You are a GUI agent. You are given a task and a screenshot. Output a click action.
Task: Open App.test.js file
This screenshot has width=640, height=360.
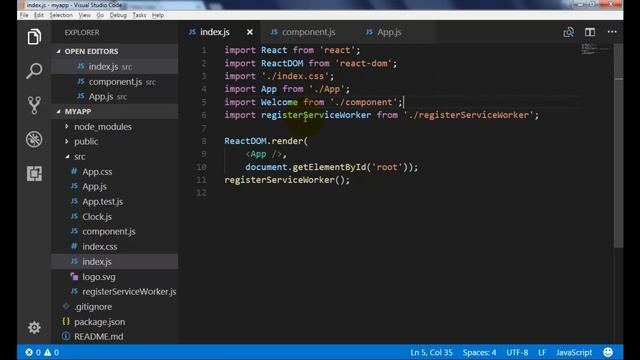coord(115,202)
